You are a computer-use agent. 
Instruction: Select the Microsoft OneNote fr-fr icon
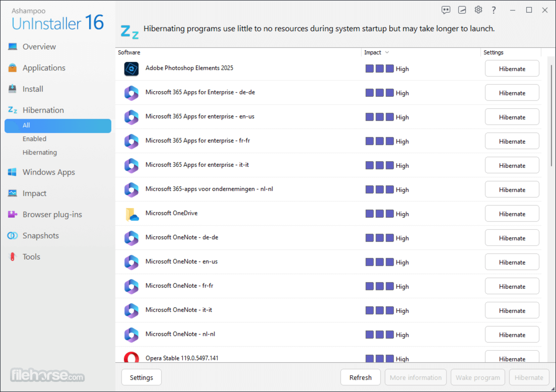[x=131, y=287]
